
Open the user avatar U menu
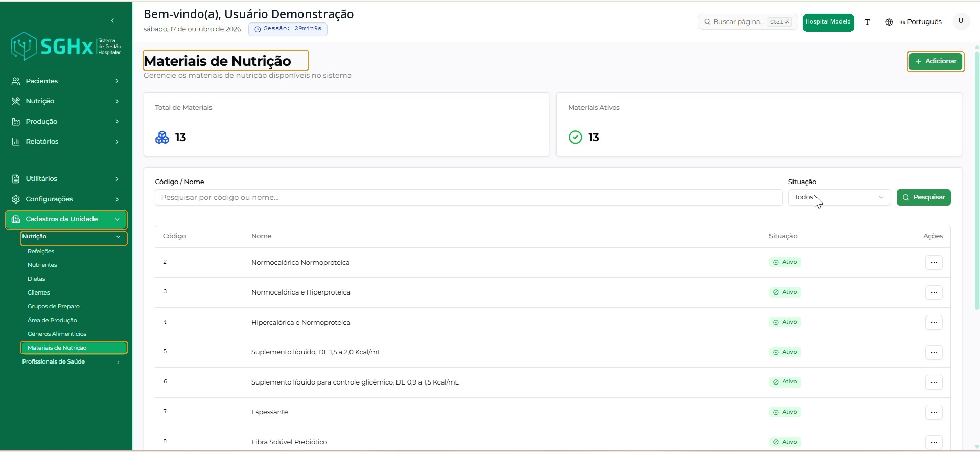[x=961, y=21]
